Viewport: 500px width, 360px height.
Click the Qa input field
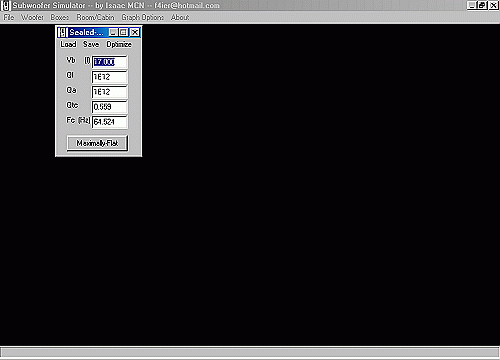110,92
